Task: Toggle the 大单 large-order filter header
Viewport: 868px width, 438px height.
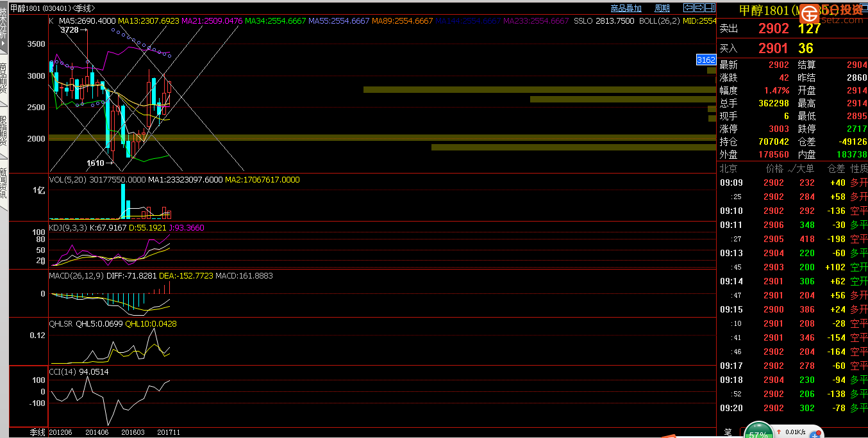Action: 801,169
